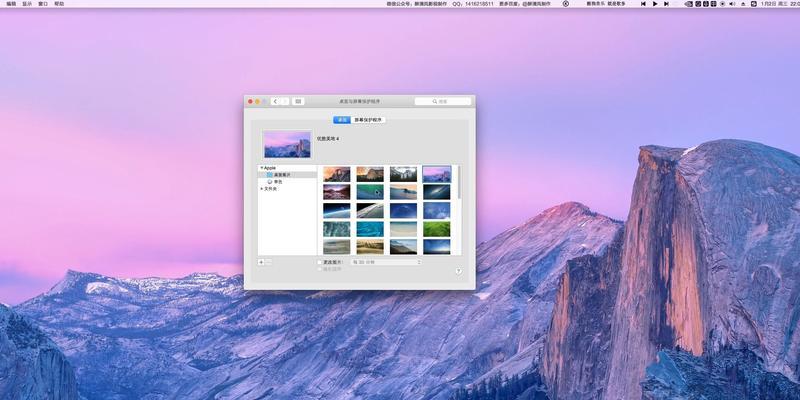Choose the blue nebula clouds wallpaper
The image size is (800, 400).
pyautogui.click(x=437, y=210)
